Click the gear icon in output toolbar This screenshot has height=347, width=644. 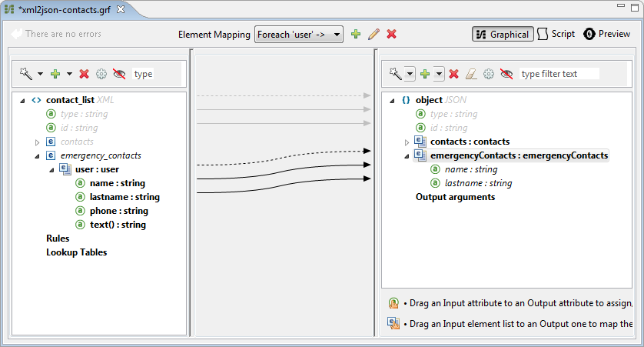[489, 74]
